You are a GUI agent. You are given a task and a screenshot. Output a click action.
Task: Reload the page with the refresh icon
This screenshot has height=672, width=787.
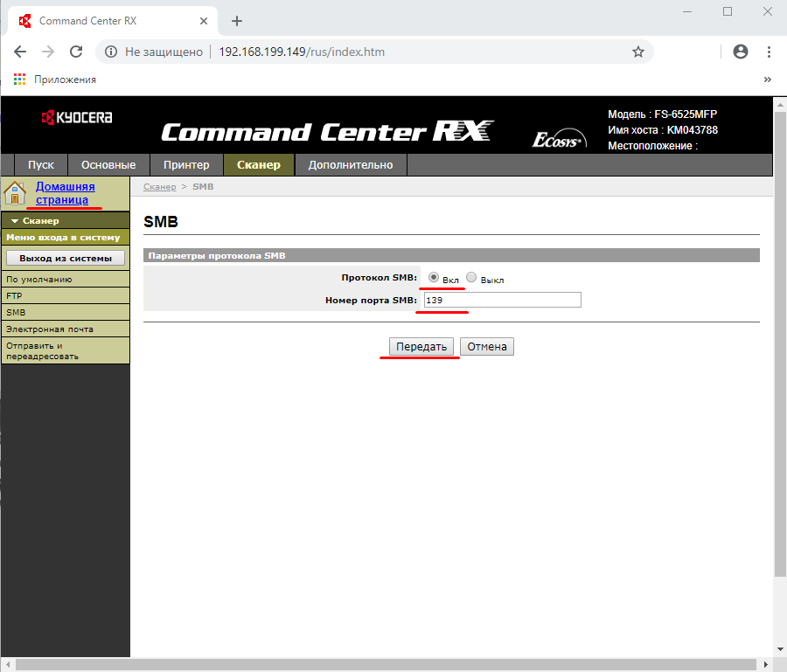[76, 52]
